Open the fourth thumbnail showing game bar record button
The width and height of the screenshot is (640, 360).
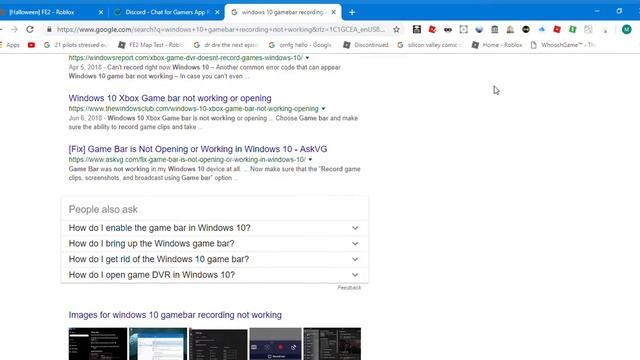coord(275,344)
